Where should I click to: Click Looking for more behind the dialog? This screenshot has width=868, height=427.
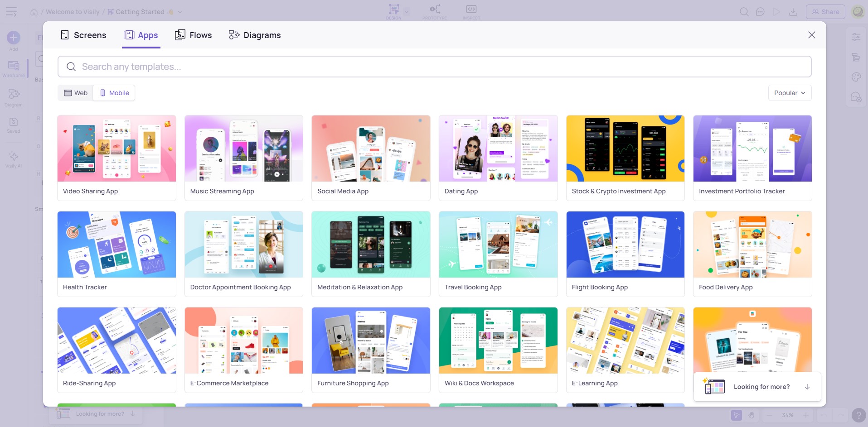tap(96, 414)
